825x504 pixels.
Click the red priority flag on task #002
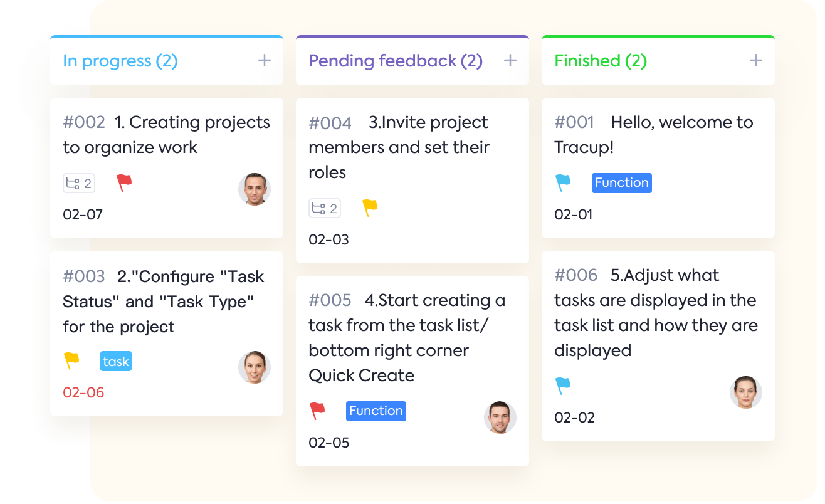point(124,183)
